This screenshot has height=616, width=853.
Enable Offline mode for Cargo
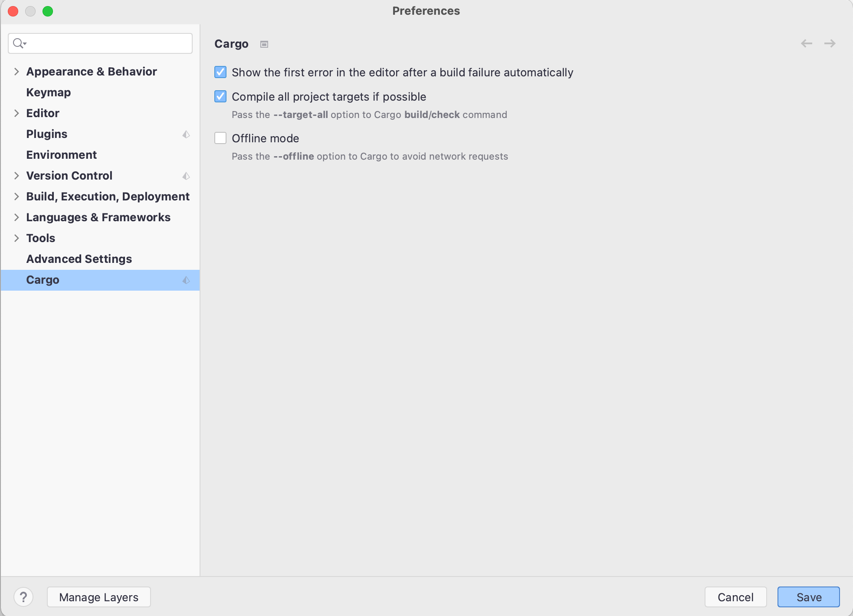click(220, 138)
